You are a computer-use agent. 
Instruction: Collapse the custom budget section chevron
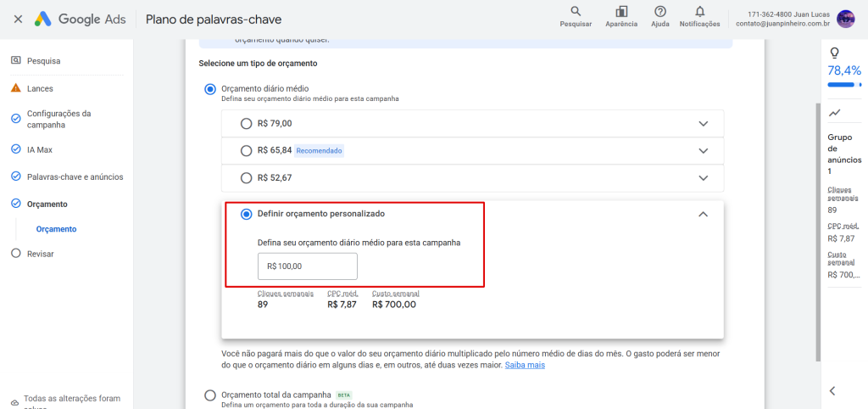(x=703, y=214)
